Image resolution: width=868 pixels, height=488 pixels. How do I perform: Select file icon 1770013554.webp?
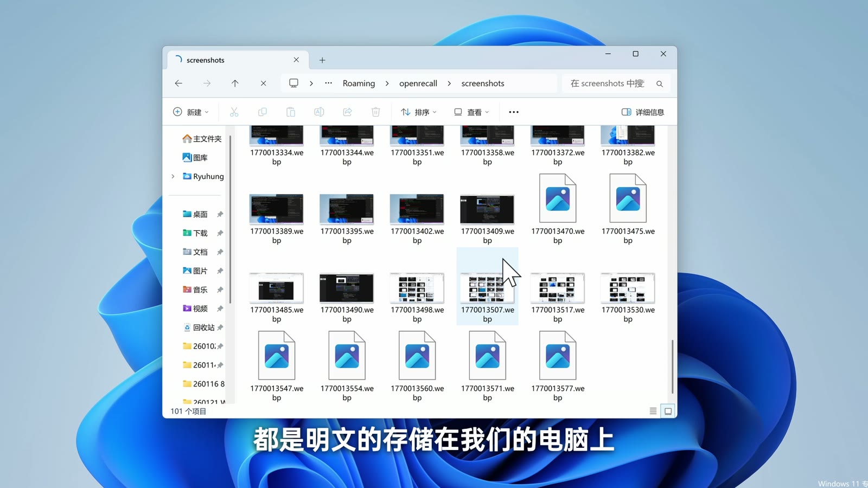pyautogui.click(x=347, y=356)
